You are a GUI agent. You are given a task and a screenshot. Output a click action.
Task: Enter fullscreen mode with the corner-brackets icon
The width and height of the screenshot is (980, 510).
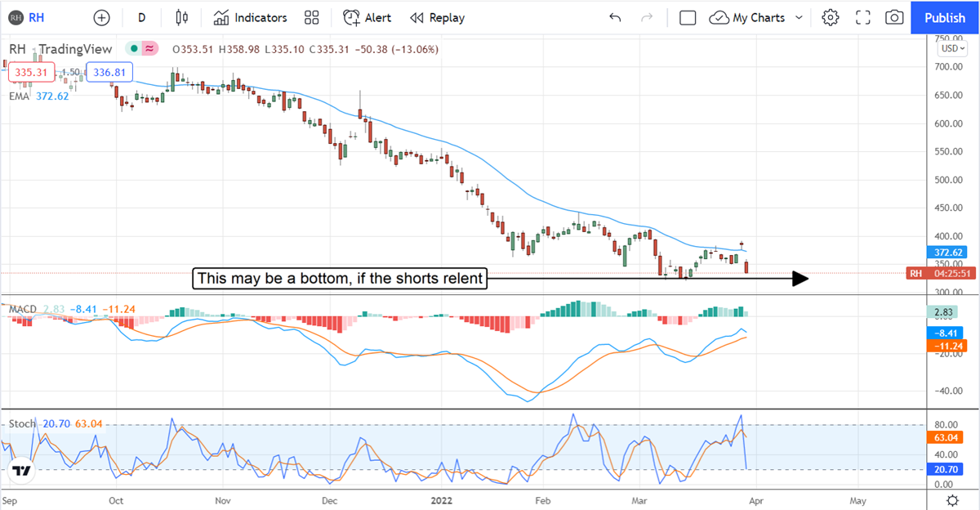click(x=863, y=17)
